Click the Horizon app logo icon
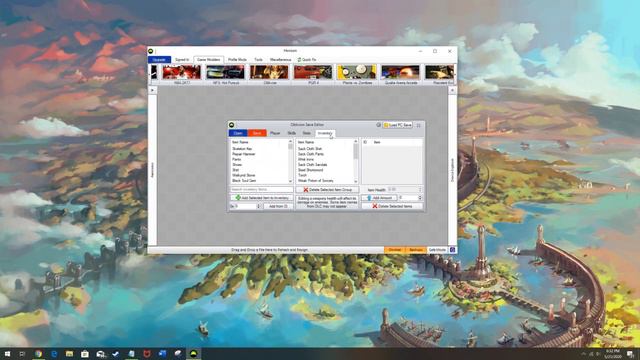 151,51
